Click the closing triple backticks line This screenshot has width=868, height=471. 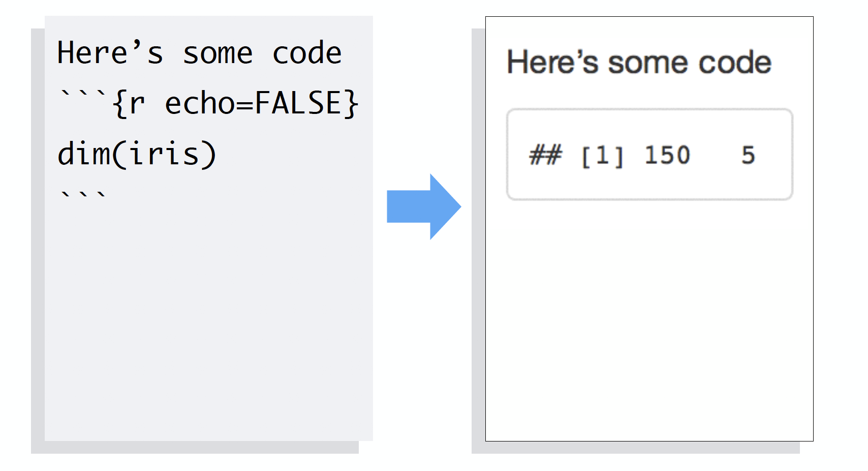pos(83,196)
